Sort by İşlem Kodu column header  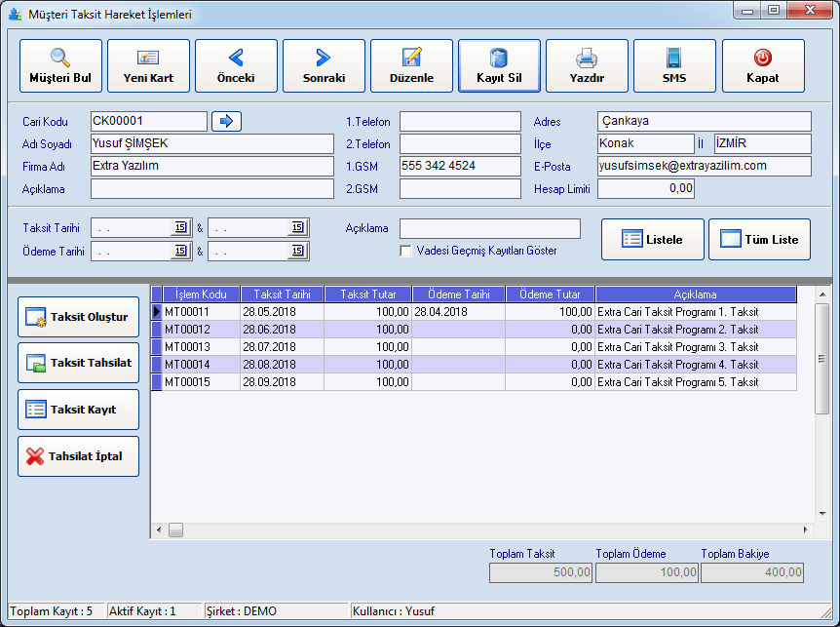(201, 294)
